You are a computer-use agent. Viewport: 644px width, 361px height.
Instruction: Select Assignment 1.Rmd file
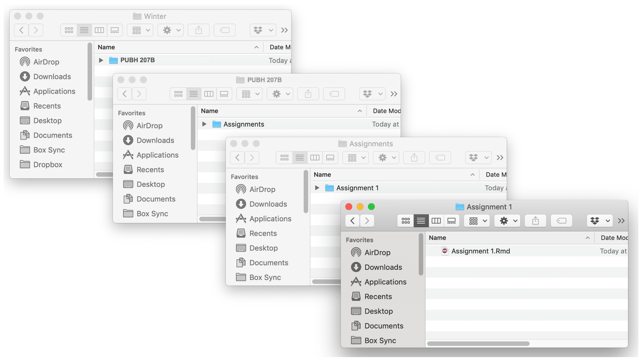pos(527,251)
